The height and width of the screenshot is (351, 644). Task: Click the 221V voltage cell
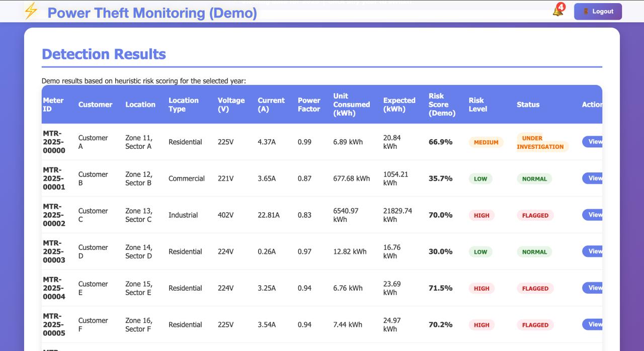225,179
